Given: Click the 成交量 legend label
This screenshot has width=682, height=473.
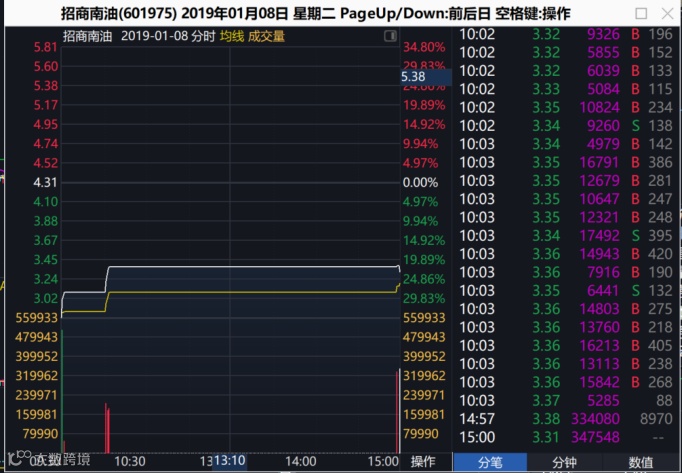Looking at the screenshot, I should tap(266, 36).
